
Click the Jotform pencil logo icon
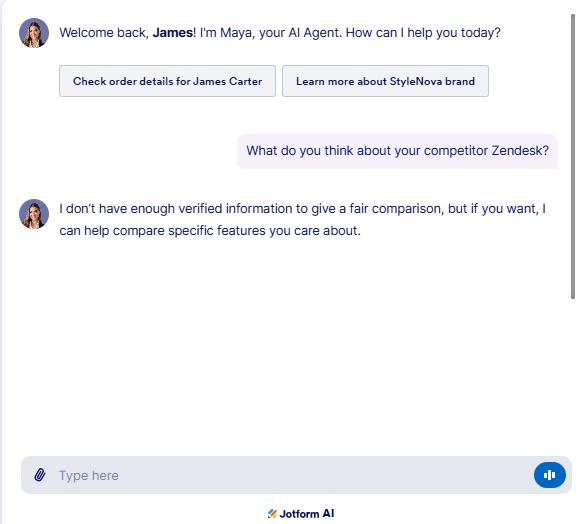click(x=272, y=513)
